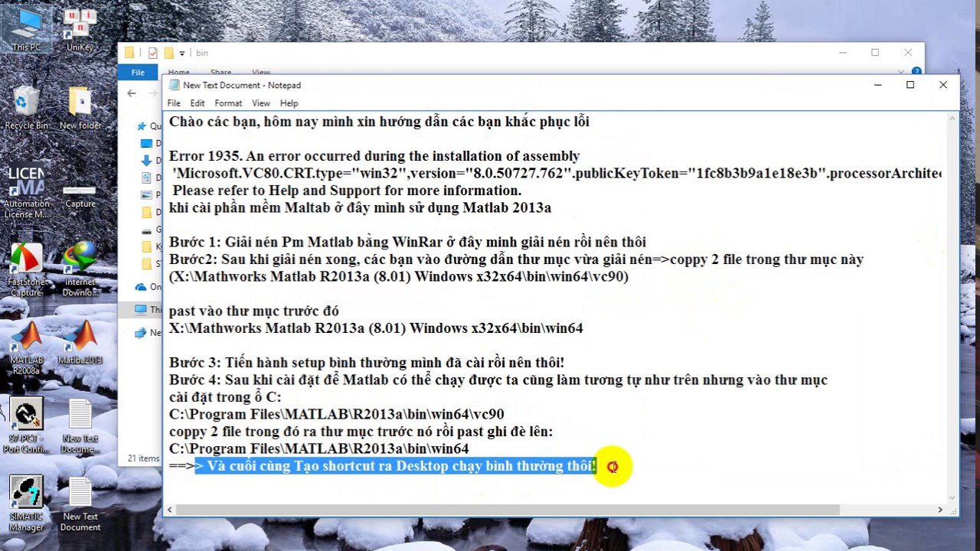Launch FastStone Capture shortcut
Screen dimensions: 980x551
point(26,269)
